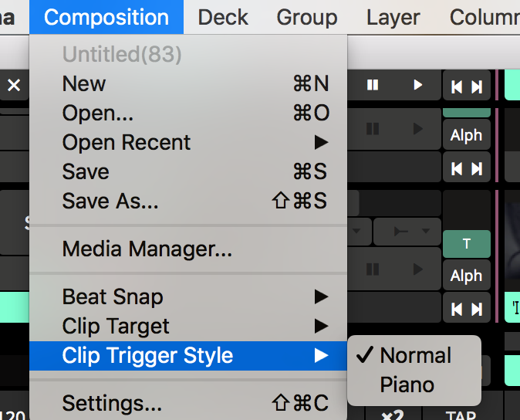This screenshot has width=520, height=420.
Task: Click Save As... in the menu
Action: coord(110,201)
